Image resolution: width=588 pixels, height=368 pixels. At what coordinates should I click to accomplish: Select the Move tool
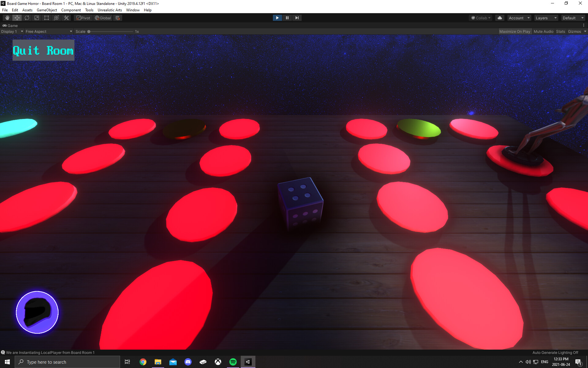[17, 18]
